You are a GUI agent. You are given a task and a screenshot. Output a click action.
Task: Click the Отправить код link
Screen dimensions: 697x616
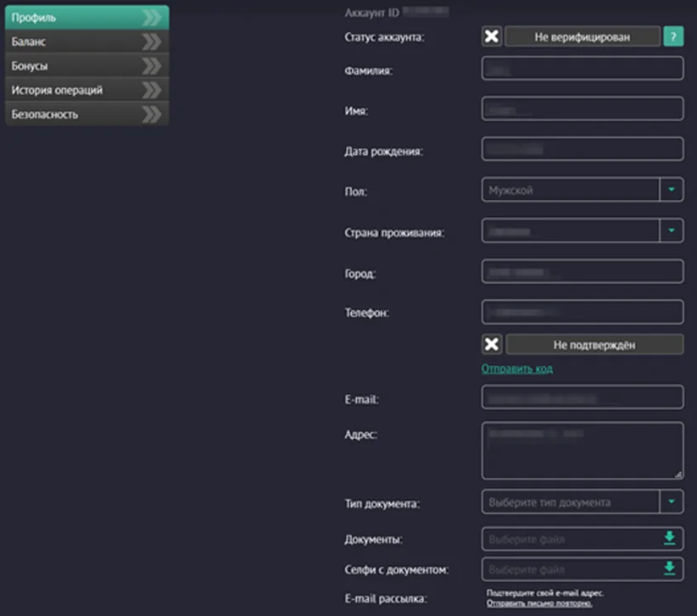(x=517, y=369)
